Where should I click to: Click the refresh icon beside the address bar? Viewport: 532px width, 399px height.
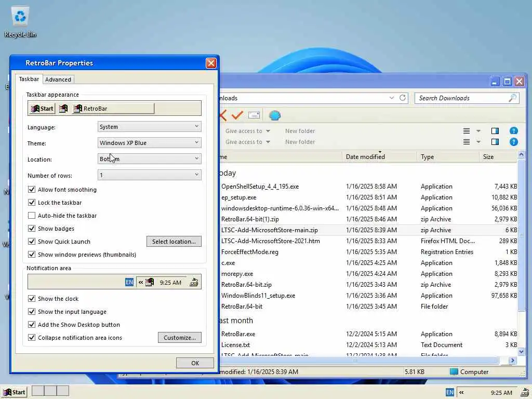tap(403, 98)
